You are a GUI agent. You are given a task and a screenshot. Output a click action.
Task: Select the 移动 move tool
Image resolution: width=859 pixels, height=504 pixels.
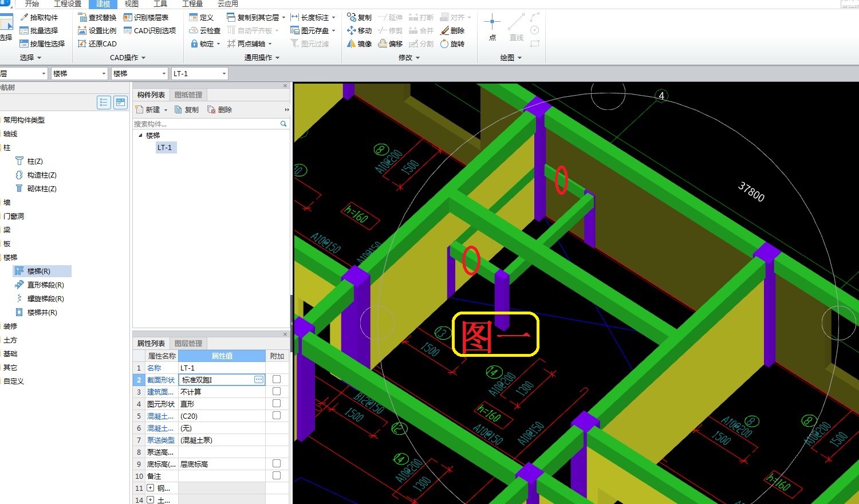point(359,30)
